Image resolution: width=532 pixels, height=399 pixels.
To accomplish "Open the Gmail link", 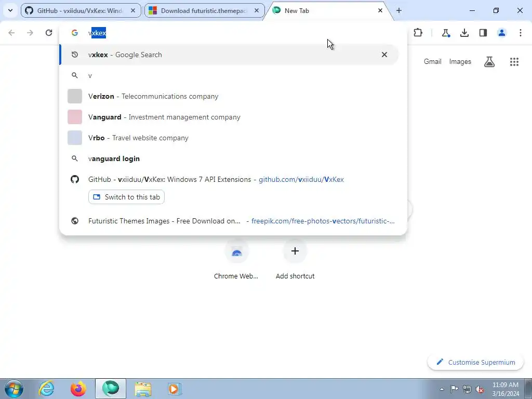I will [x=432, y=61].
